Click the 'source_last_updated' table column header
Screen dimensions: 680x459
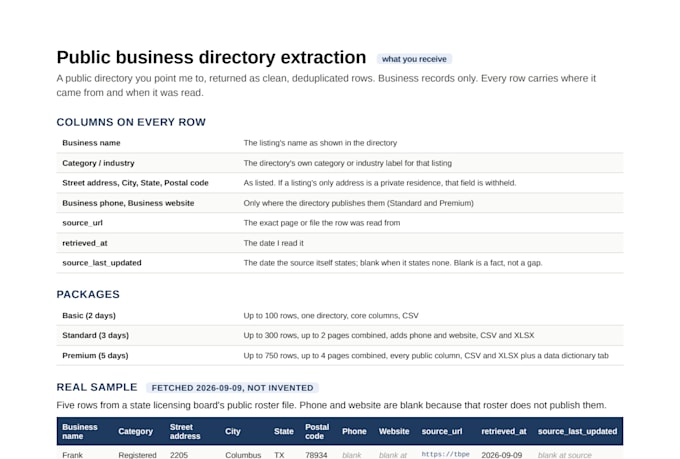pyautogui.click(x=577, y=432)
